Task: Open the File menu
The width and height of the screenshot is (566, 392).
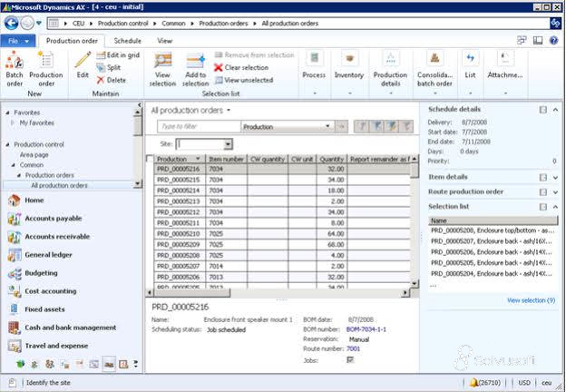Action: click(18, 41)
